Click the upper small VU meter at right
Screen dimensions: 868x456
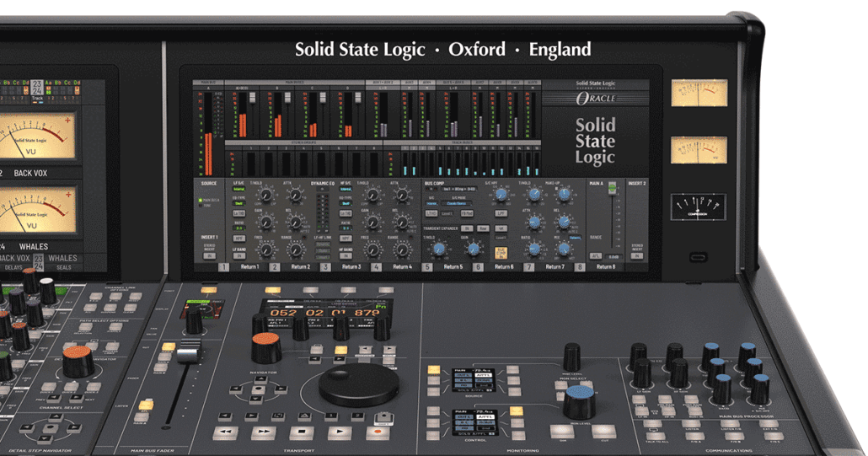coord(699,93)
